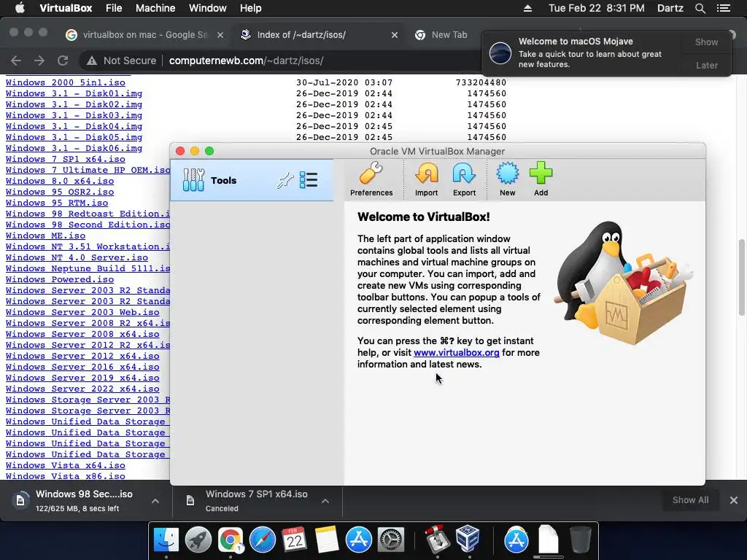The width and height of the screenshot is (747, 560).
Task: Open the Windows NT 4.0 Server.iso link
Action: click(x=77, y=257)
